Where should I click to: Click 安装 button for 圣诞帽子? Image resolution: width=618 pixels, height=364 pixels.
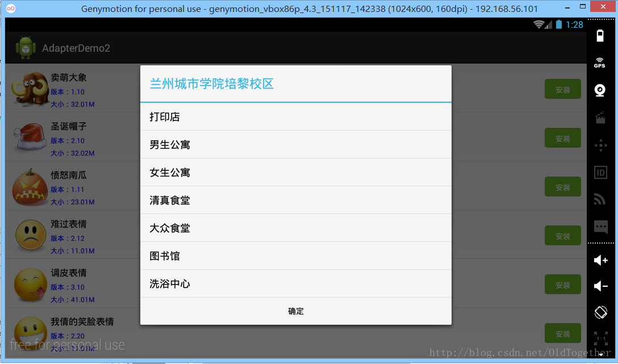[x=562, y=138]
